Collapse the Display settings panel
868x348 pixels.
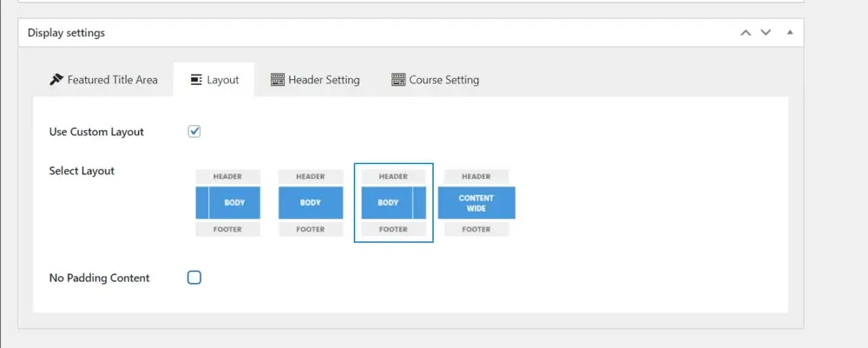point(790,33)
